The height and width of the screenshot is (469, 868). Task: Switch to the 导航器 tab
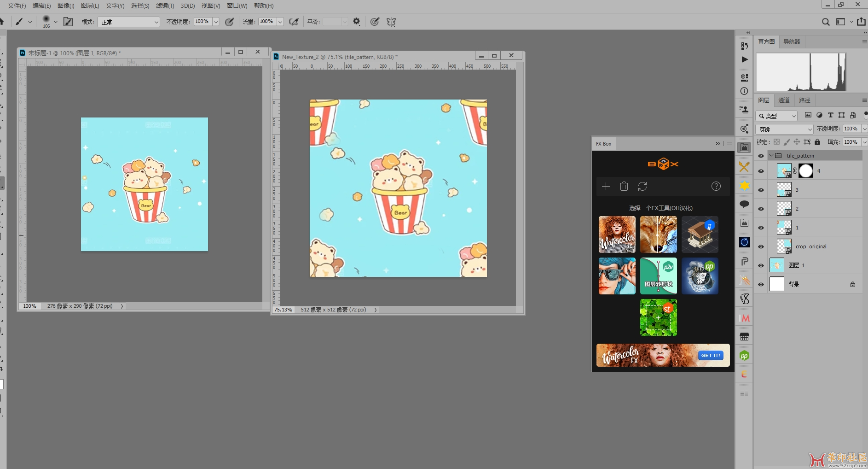(x=792, y=41)
